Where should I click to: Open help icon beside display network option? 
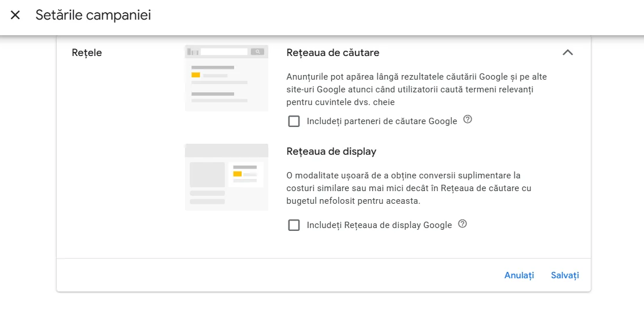click(x=462, y=223)
